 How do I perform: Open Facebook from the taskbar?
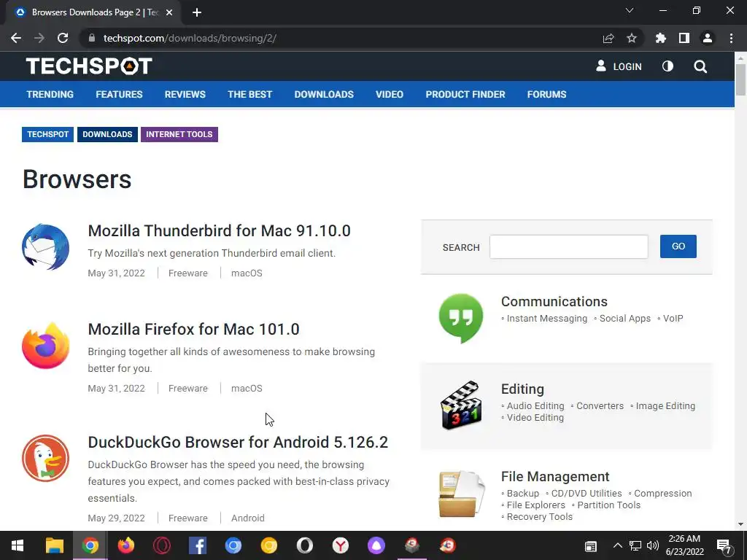pyautogui.click(x=197, y=545)
